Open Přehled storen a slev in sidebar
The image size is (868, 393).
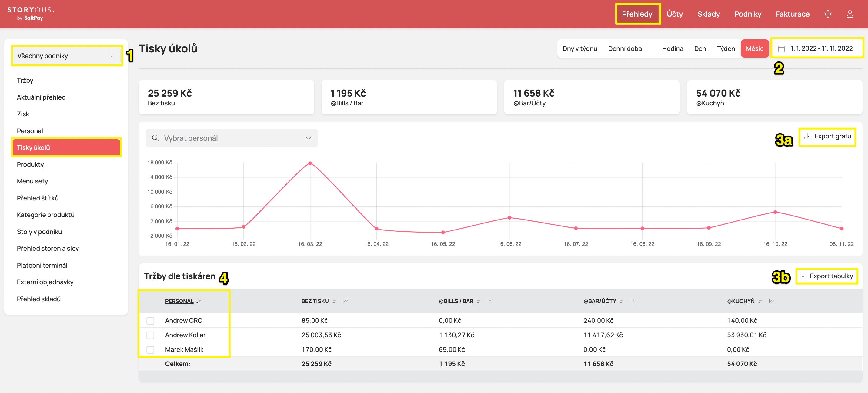(48, 249)
